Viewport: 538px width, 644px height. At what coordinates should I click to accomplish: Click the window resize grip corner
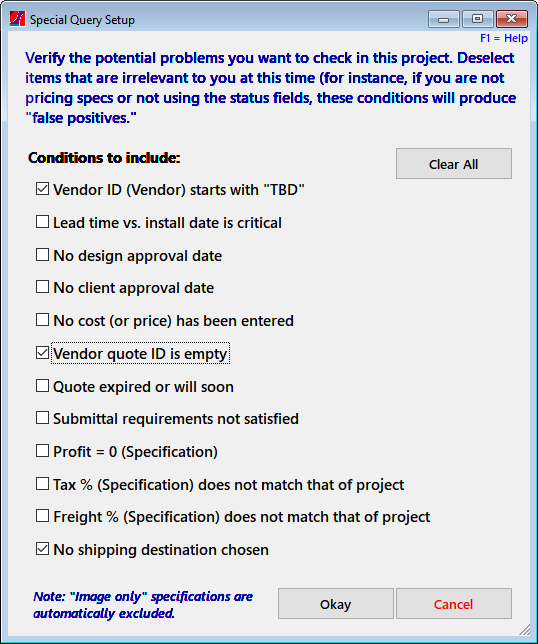click(x=525, y=629)
